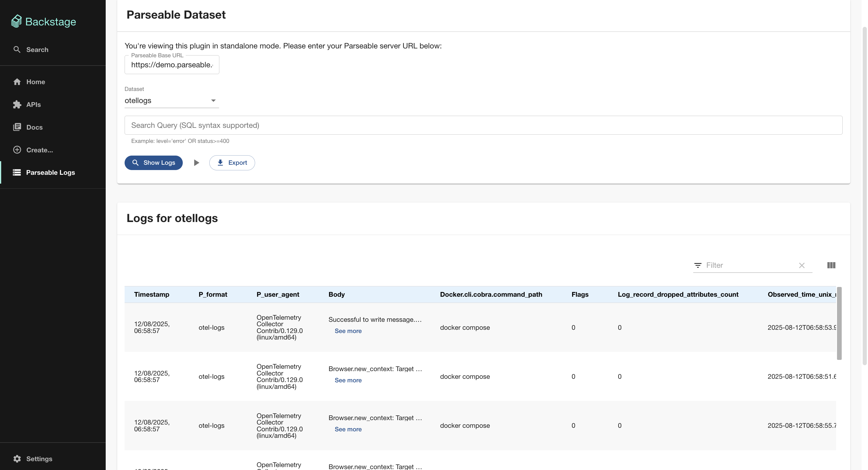This screenshot has width=868, height=470.
Task: Sort by P_format column header
Action: pyautogui.click(x=213, y=294)
